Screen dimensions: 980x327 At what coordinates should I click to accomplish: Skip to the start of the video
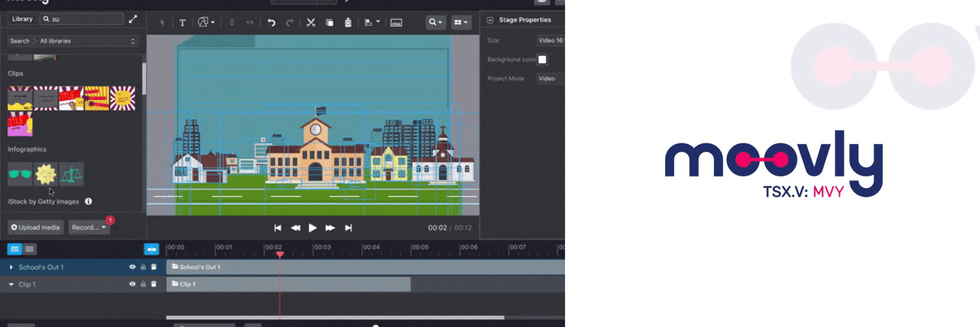278,228
